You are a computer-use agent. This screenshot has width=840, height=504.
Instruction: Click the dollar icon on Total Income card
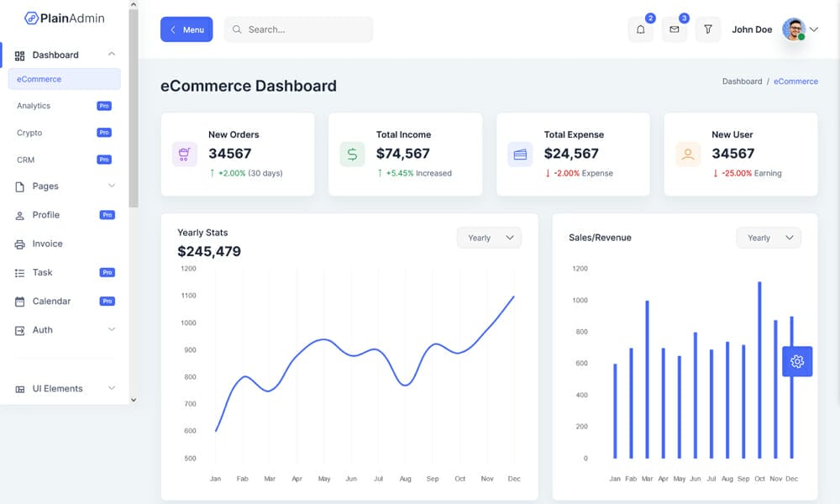(x=352, y=154)
